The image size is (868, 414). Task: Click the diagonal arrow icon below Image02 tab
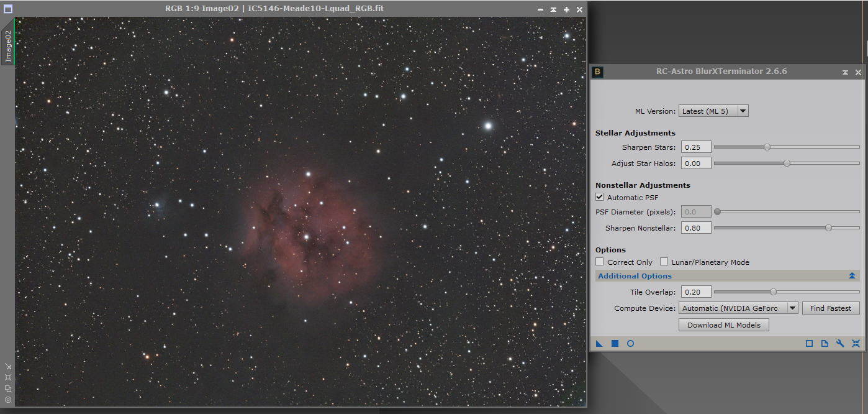(8, 366)
